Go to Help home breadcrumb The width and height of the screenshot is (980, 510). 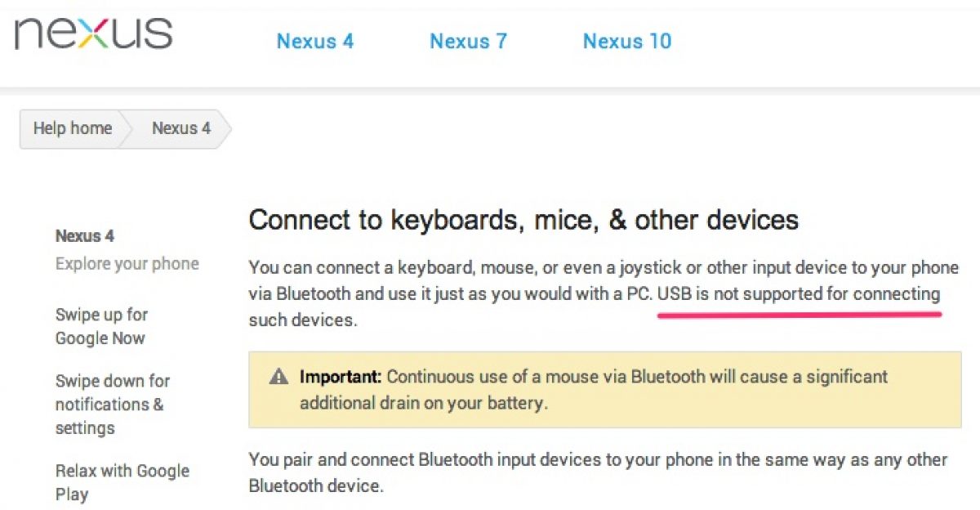pos(72,128)
